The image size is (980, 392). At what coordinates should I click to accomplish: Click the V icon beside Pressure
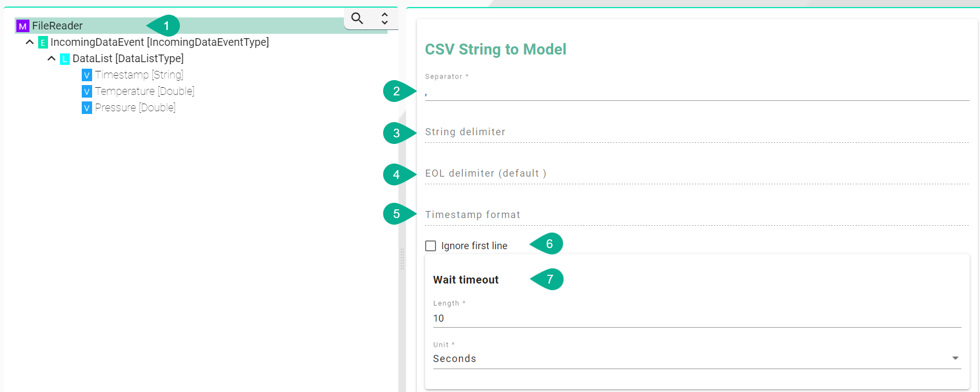coord(87,108)
